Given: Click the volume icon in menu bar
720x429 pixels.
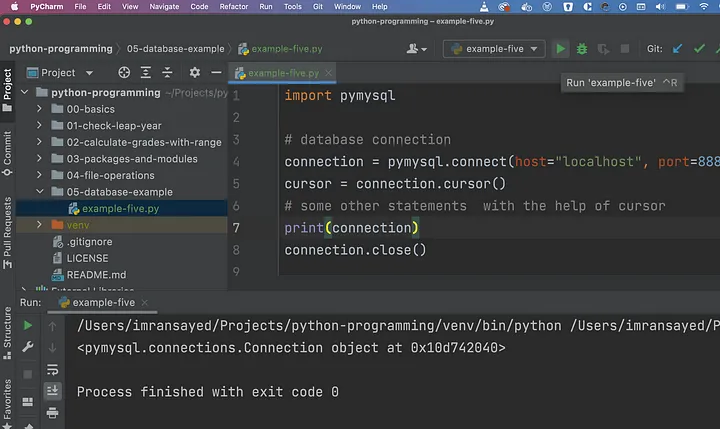Looking at the screenshot, I should click(x=660, y=6).
